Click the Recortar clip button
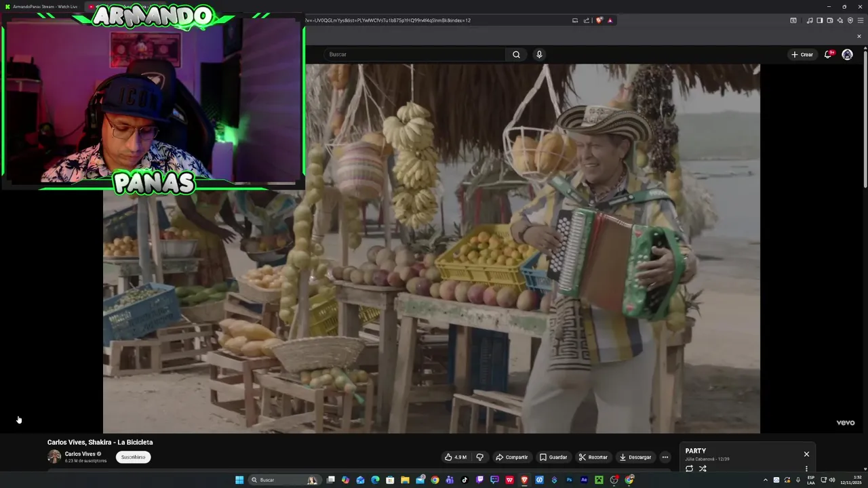The height and width of the screenshot is (488, 868). (593, 457)
